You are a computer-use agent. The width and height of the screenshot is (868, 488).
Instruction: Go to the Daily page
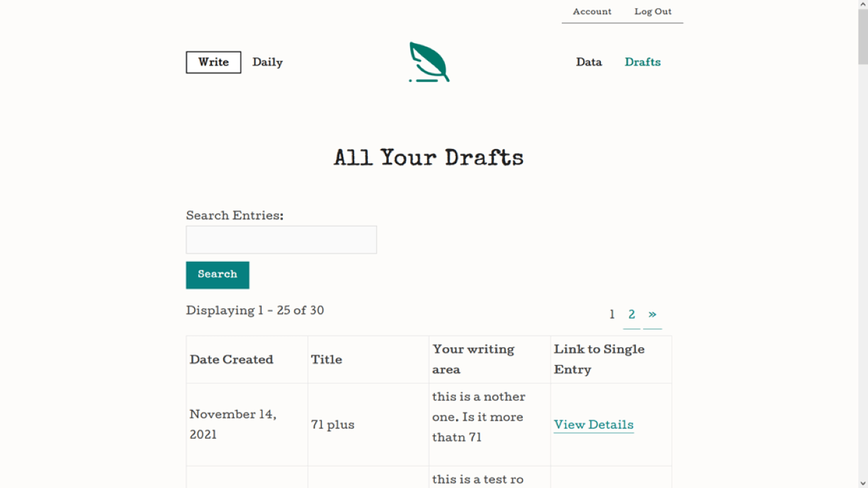coord(267,62)
